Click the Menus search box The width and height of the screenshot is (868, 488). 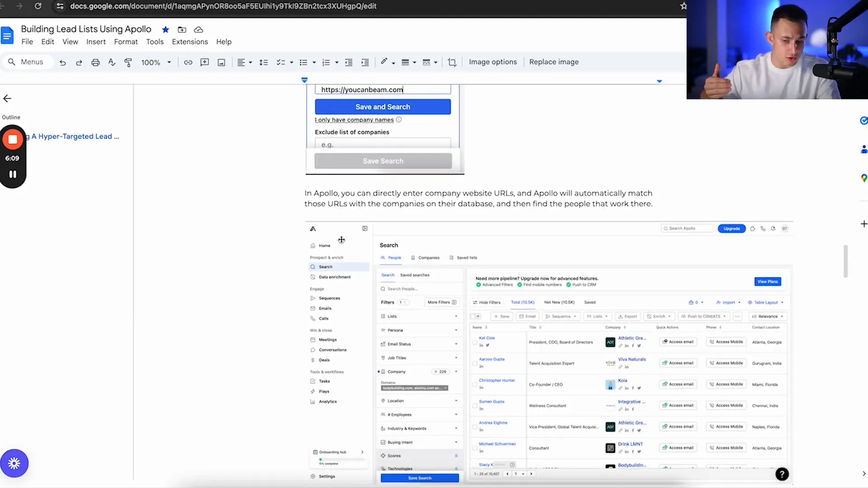28,62
